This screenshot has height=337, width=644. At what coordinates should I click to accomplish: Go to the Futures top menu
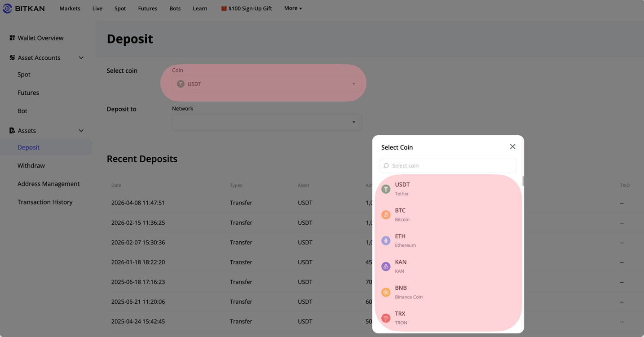coord(148,9)
